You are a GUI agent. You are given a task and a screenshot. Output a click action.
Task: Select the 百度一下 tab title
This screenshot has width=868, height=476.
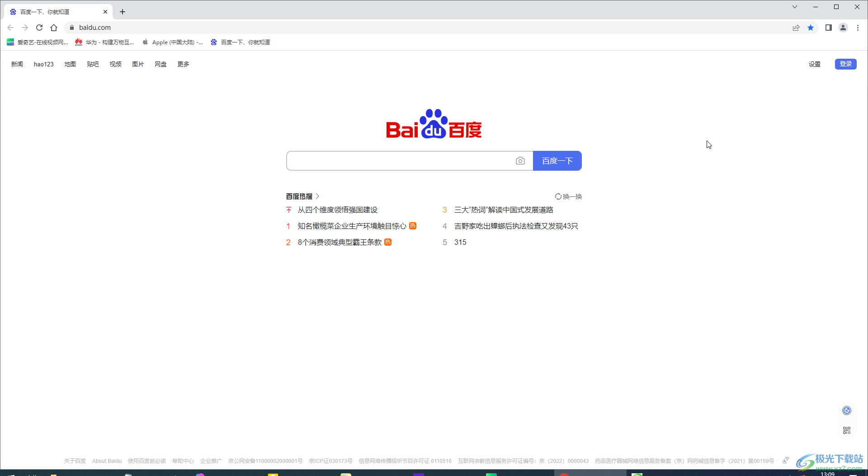pos(45,12)
